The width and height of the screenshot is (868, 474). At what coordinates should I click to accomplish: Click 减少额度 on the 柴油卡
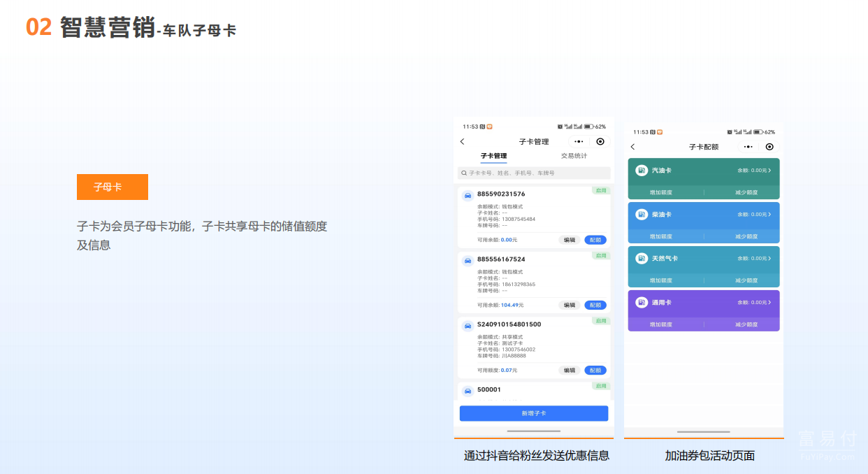[x=746, y=236]
